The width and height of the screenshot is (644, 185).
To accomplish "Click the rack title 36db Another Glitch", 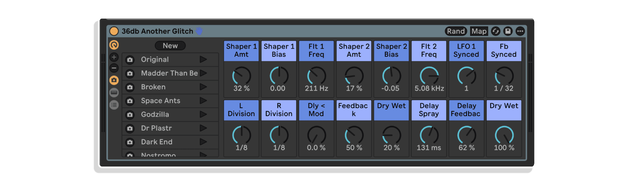I will (157, 31).
